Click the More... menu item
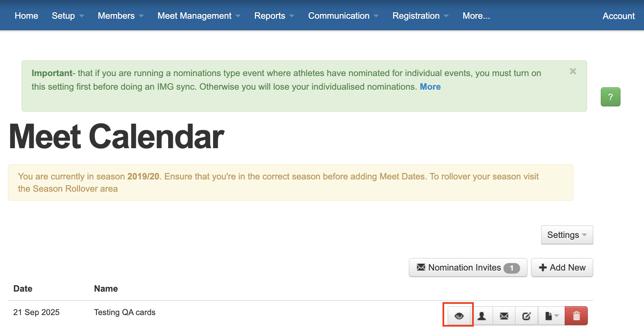This screenshot has height=329, width=644. (476, 16)
